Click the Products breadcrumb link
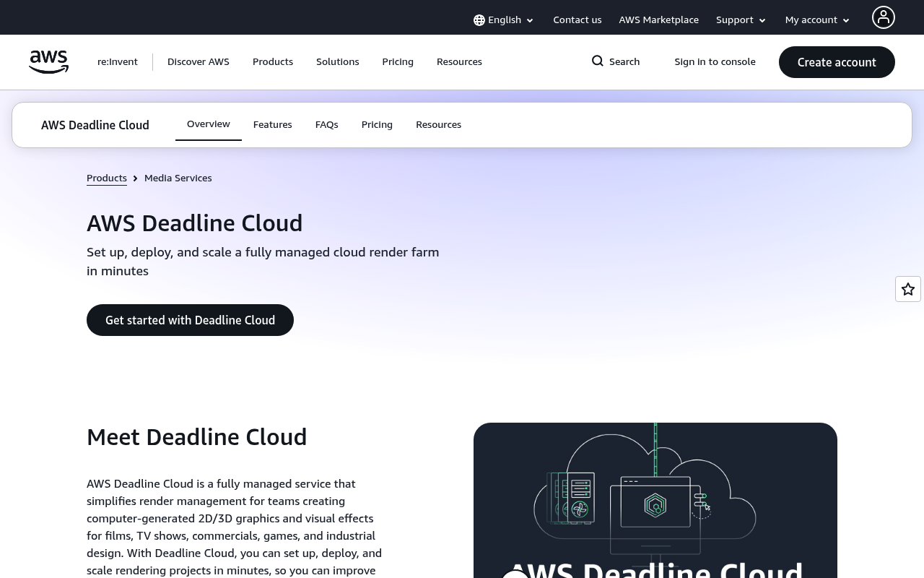Screen dimensions: 924x578 (x=107, y=178)
